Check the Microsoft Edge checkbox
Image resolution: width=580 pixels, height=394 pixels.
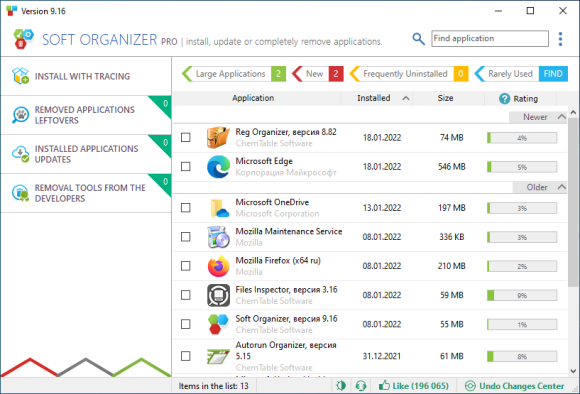(x=186, y=166)
